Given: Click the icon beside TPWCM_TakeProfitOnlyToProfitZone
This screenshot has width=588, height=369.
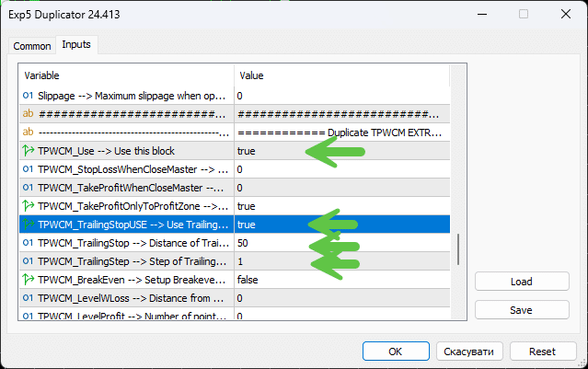Looking at the screenshot, I should tap(29, 206).
